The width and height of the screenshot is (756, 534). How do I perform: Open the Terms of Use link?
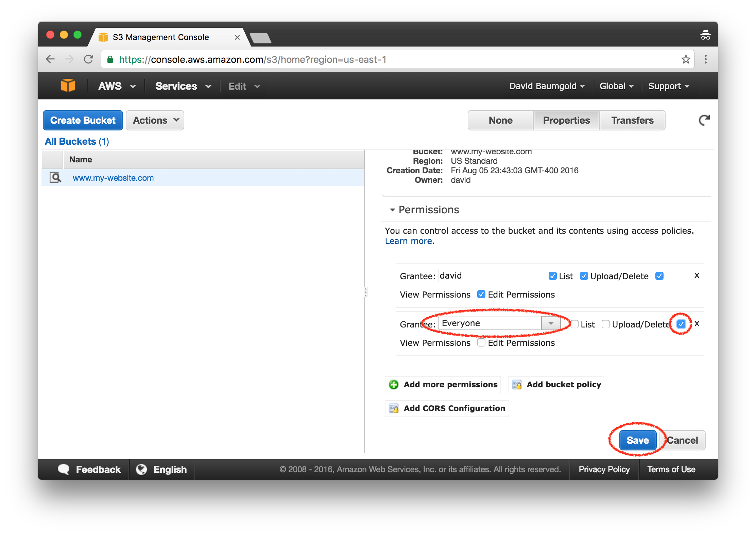point(671,469)
